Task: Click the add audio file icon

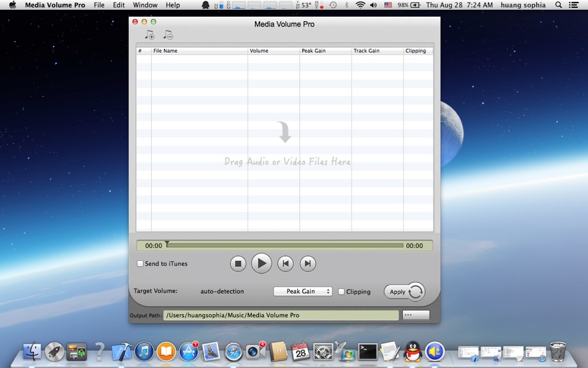Action: [150, 35]
